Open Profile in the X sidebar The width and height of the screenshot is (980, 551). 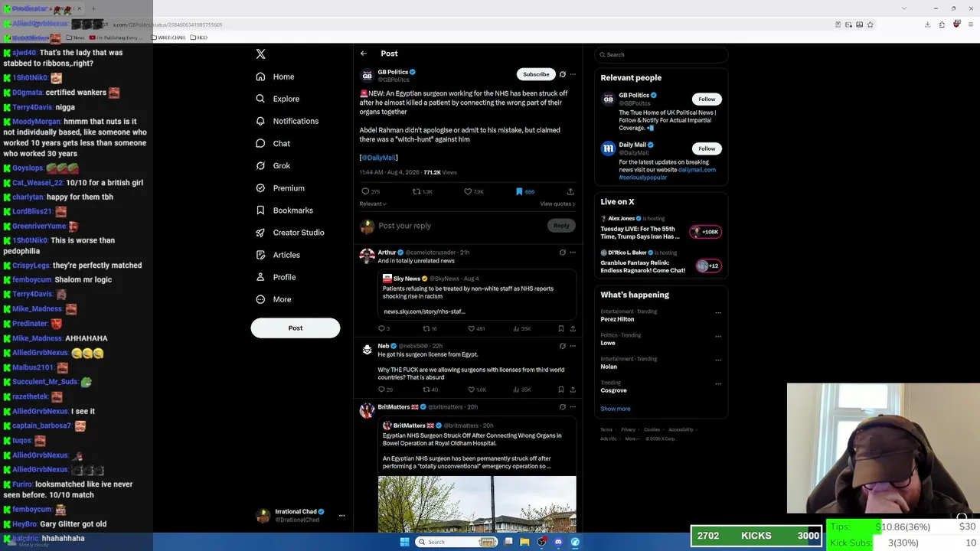pyautogui.click(x=276, y=277)
